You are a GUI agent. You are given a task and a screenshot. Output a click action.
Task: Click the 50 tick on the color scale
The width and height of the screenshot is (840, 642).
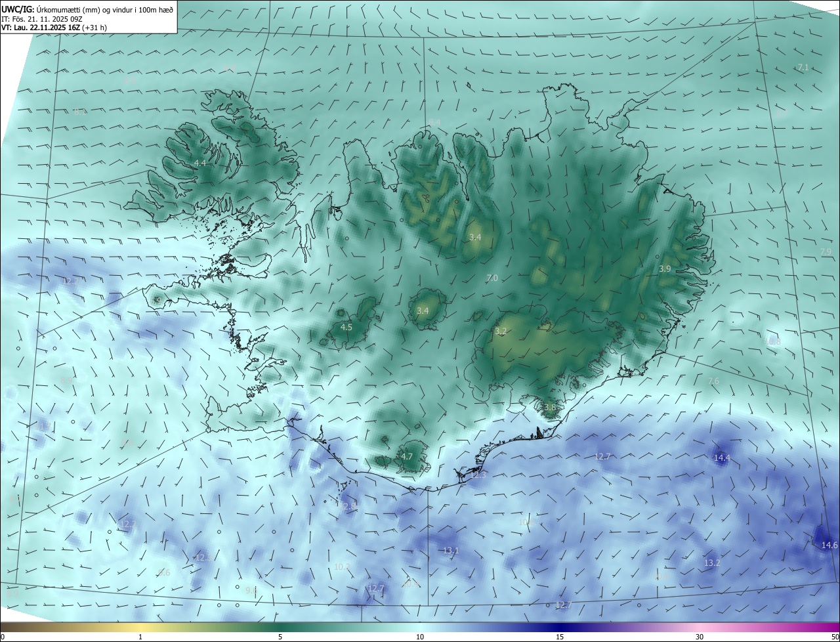pyautogui.click(x=835, y=637)
